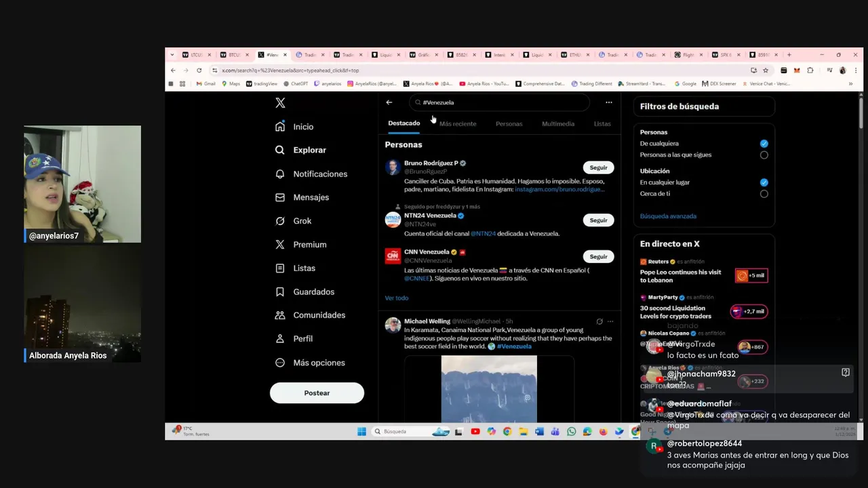The width and height of the screenshot is (868, 488).
Task: Open Notificaciones bell in sidebar
Action: (x=311, y=174)
